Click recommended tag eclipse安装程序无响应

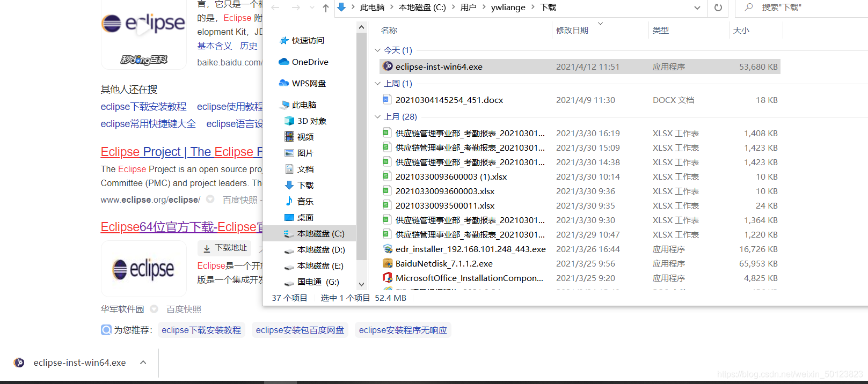pyautogui.click(x=403, y=330)
